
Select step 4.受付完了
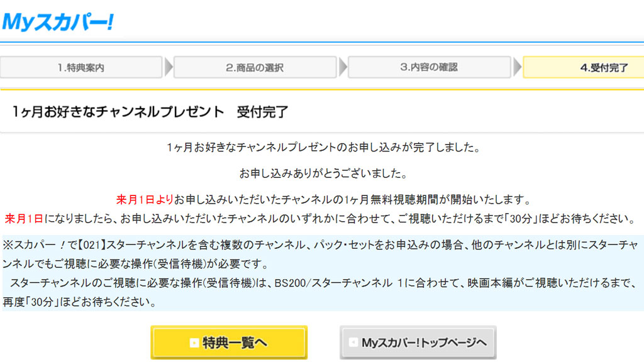[583, 67]
